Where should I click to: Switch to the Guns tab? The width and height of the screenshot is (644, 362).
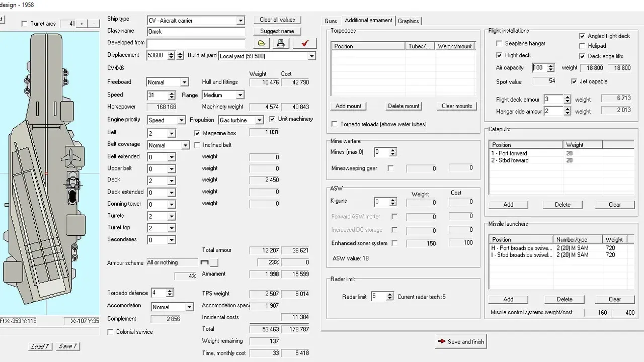coord(331,21)
